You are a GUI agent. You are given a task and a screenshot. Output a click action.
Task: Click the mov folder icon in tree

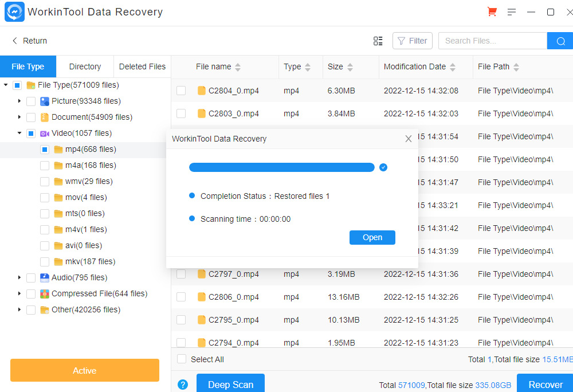pyautogui.click(x=58, y=198)
